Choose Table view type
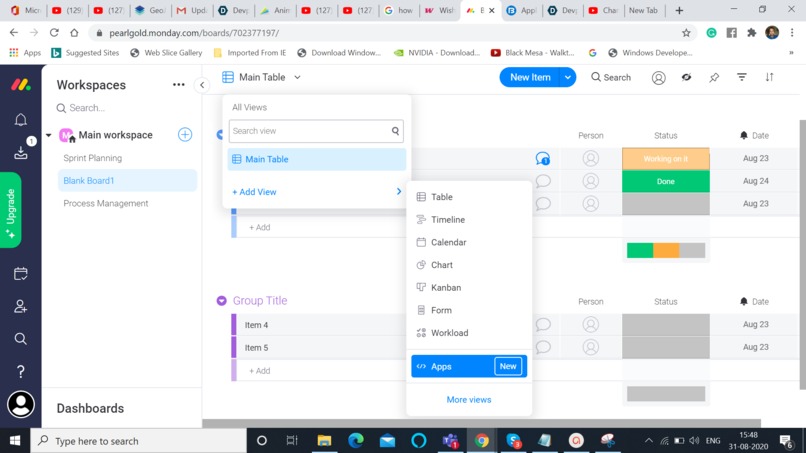 [x=469, y=197]
